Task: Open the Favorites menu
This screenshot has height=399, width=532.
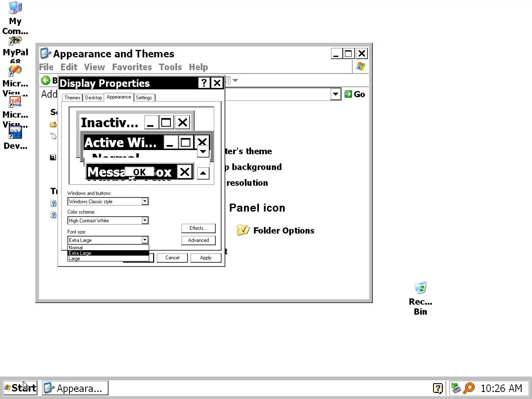Action: click(132, 67)
